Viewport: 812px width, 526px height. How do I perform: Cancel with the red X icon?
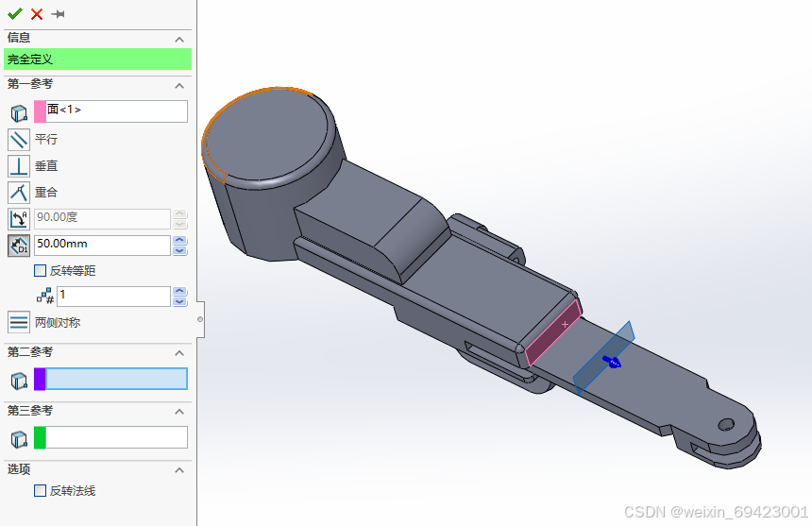point(37,14)
